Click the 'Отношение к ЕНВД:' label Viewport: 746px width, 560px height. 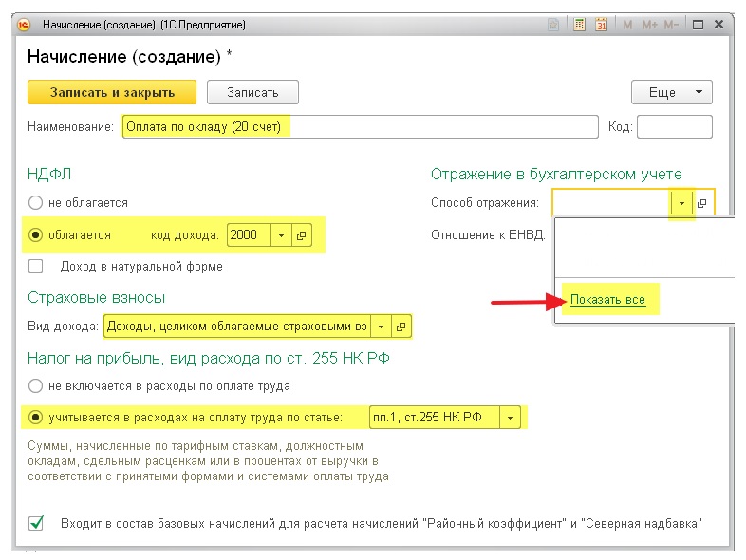pos(488,235)
